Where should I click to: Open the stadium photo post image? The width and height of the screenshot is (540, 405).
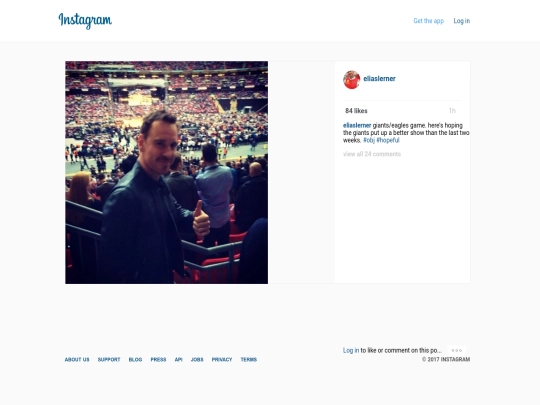coord(166,173)
